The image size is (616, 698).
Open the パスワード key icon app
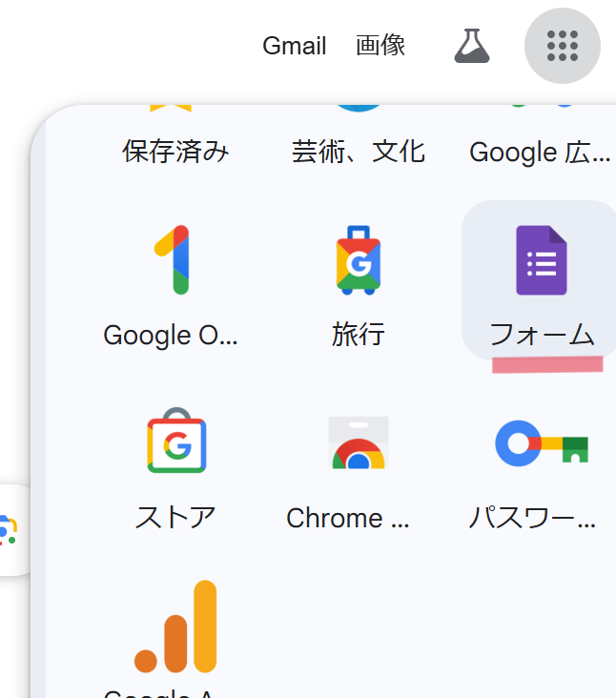click(542, 443)
